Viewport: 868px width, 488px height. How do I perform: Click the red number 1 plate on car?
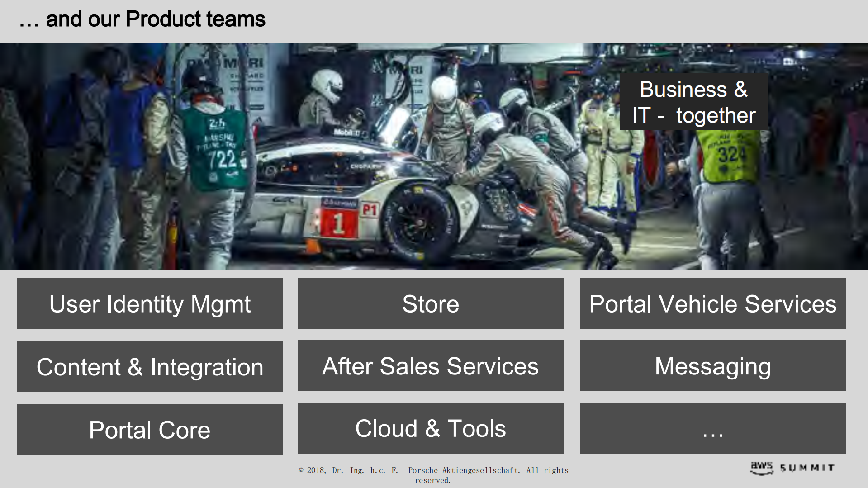pos(339,224)
